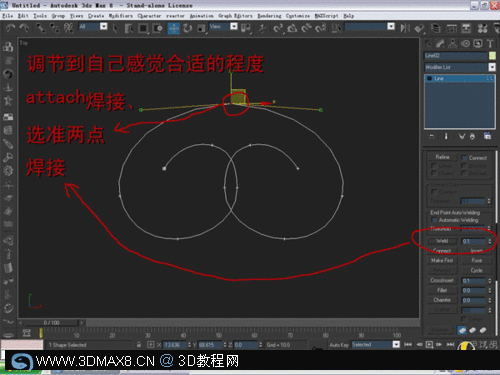Screen dimensions: 500x375
Task: Switch to the Hierarchy command panel tab
Action: pyautogui.click(x=453, y=43)
